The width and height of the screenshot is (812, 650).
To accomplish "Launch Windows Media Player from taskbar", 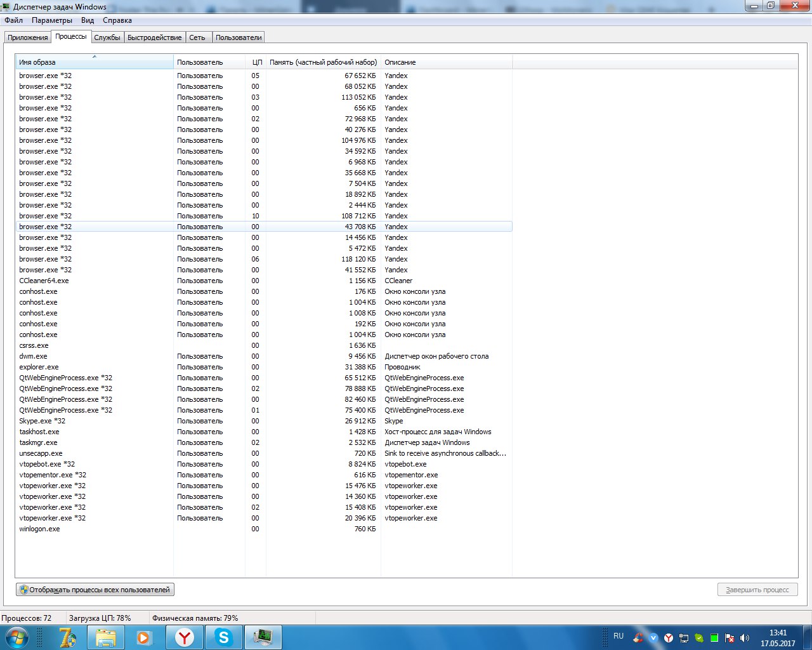I will point(145,637).
